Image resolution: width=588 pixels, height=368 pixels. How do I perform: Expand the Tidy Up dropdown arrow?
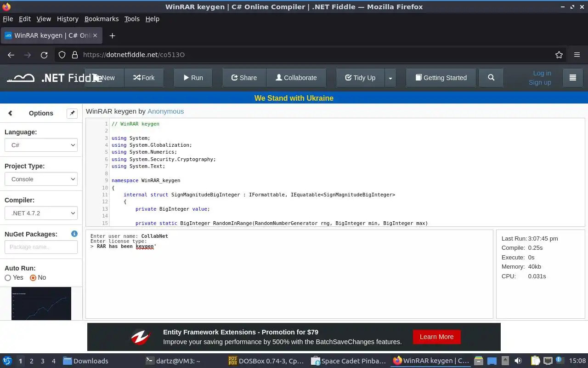[390, 78]
